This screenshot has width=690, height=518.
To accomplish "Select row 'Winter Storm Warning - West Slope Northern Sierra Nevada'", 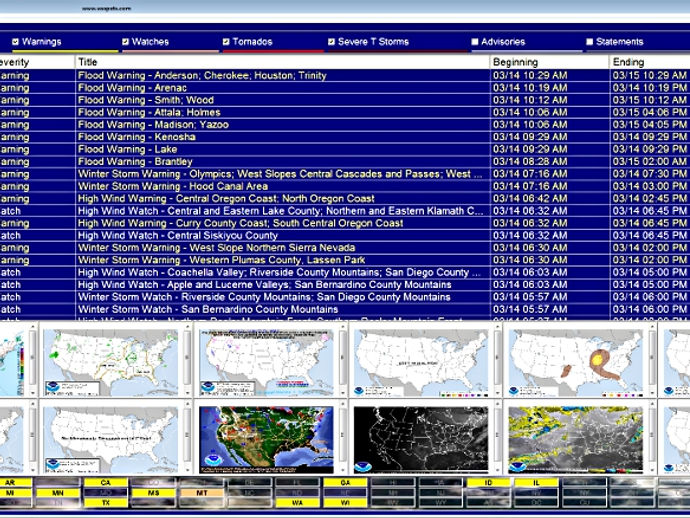I will (345, 248).
